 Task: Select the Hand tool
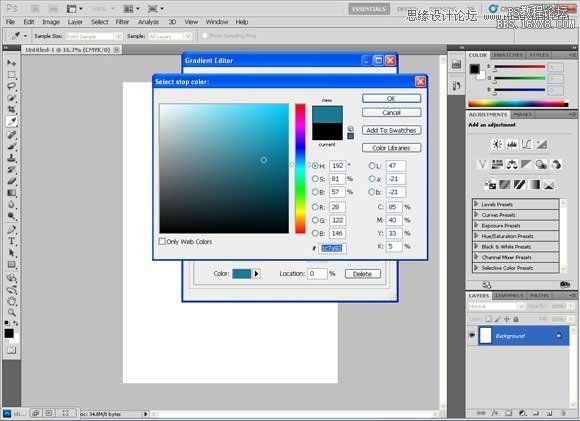click(x=11, y=300)
